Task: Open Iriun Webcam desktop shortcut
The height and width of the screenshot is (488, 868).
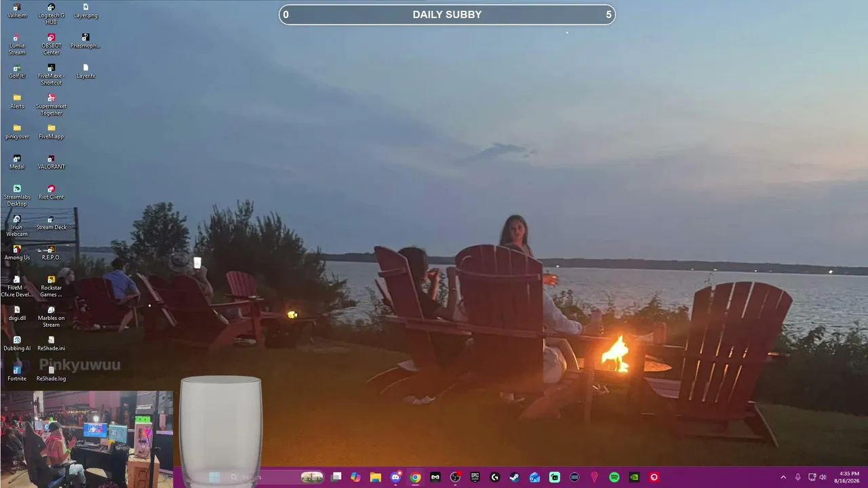Action: (x=17, y=226)
